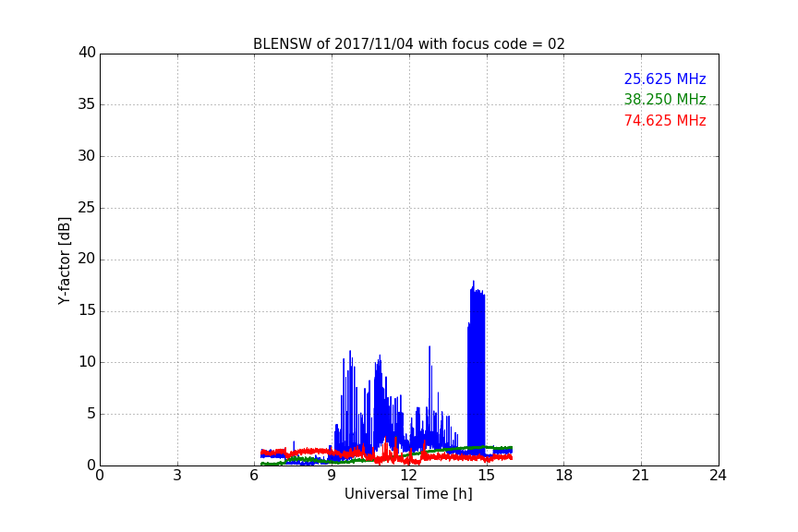Click the y-axis tick label '30'
798x532 pixels.
click(87, 156)
